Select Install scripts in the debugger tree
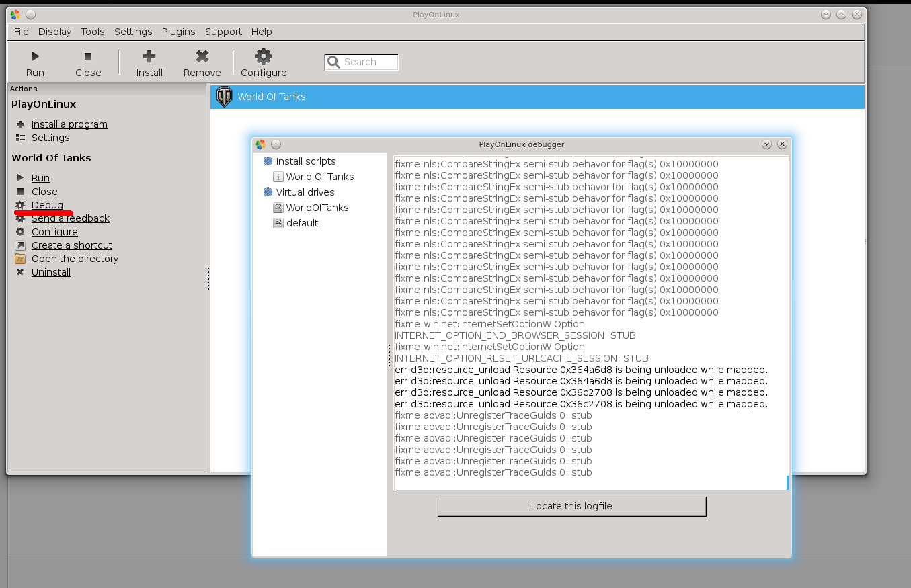911x588 pixels. [306, 161]
